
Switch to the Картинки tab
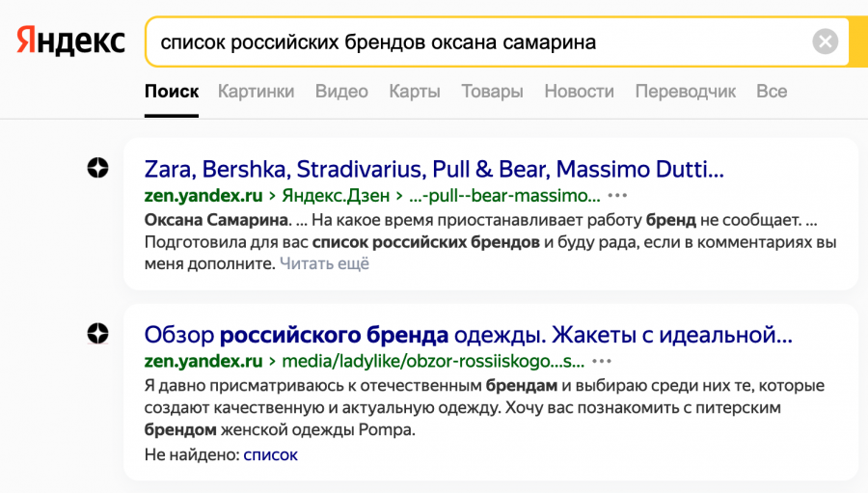point(256,92)
